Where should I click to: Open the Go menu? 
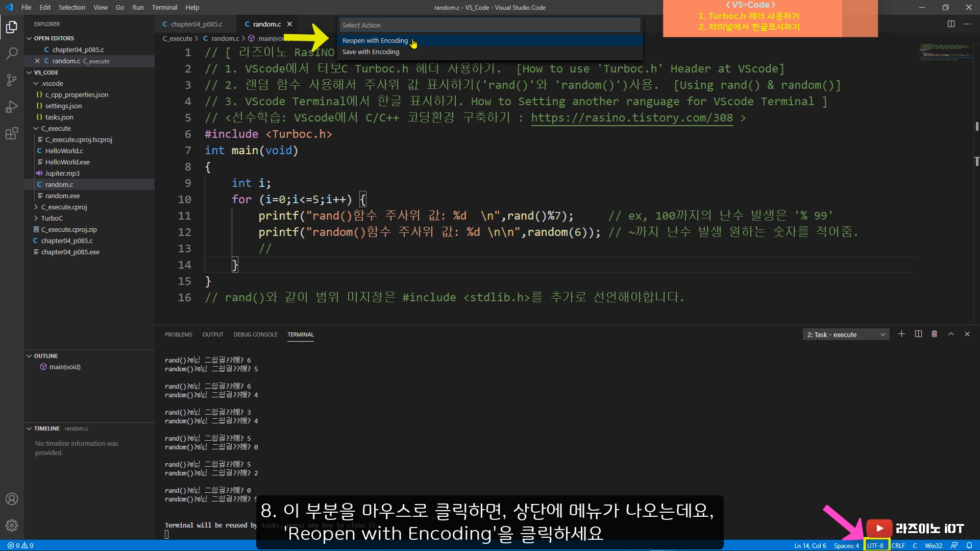click(x=120, y=7)
